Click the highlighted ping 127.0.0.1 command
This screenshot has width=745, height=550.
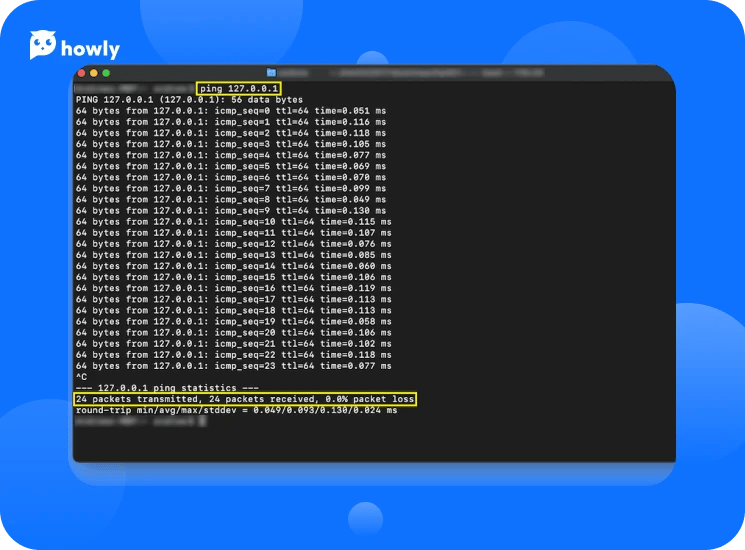coord(240,88)
